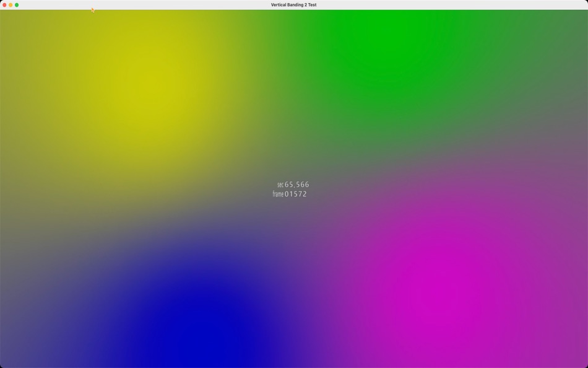Click the 'Vertical Banding 2 Test' title text

pyautogui.click(x=293, y=5)
